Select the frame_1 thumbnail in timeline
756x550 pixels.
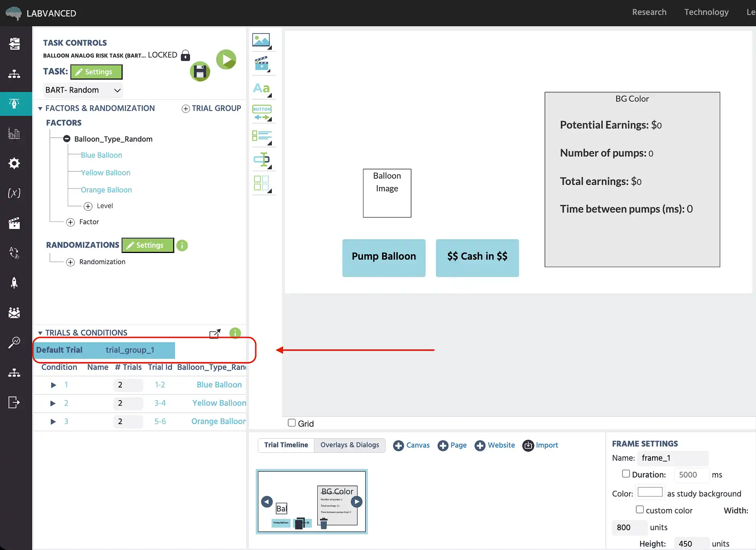(312, 502)
